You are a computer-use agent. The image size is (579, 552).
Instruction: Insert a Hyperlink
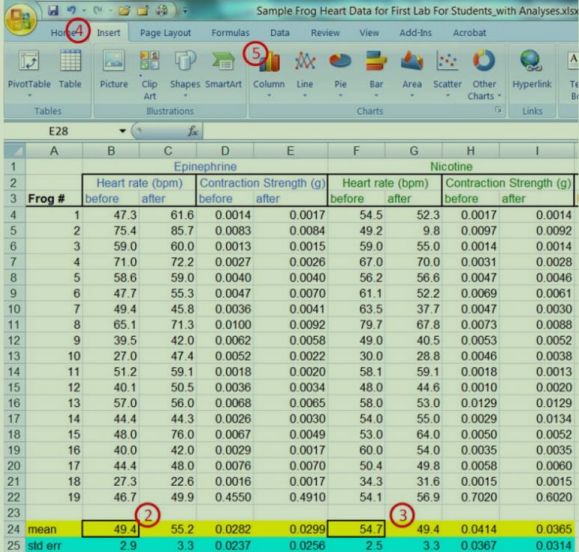(x=532, y=70)
